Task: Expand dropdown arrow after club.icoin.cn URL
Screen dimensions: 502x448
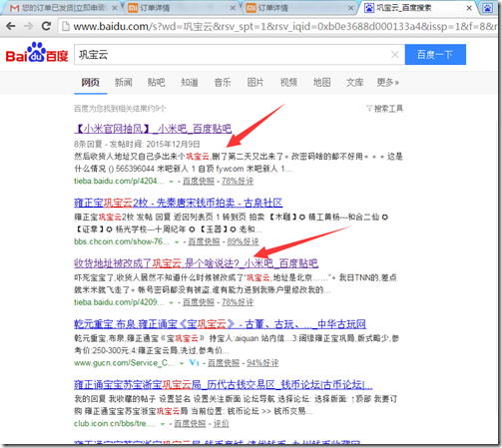Action: 163,424
